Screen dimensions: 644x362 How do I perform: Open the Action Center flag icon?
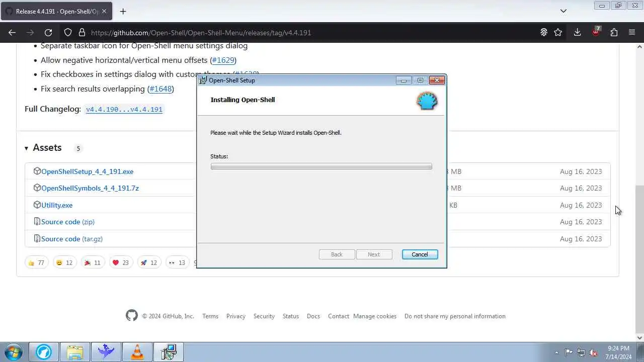569,352
